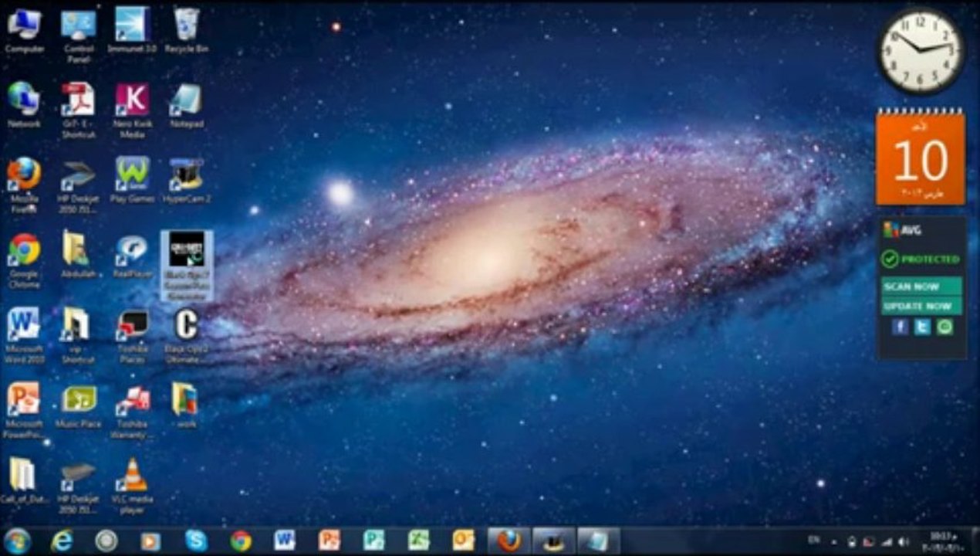Switch to the running Notepad taskbar window
This screenshot has height=556, width=980.
coord(598,541)
